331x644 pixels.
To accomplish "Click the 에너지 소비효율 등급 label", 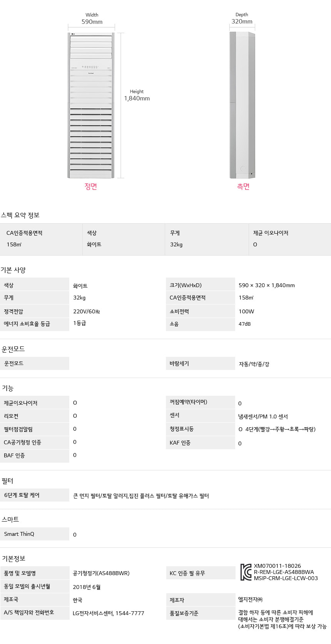I will click(x=27, y=324).
